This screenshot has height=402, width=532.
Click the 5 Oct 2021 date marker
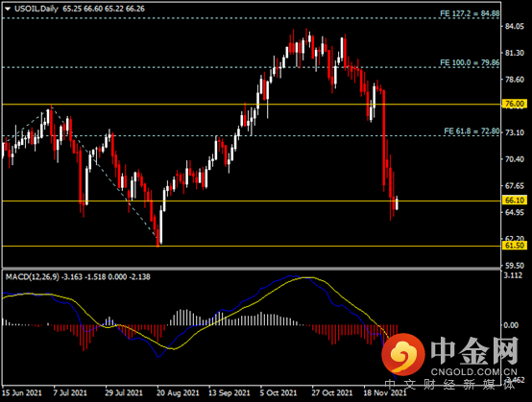pyautogui.click(x=278, y=392)
